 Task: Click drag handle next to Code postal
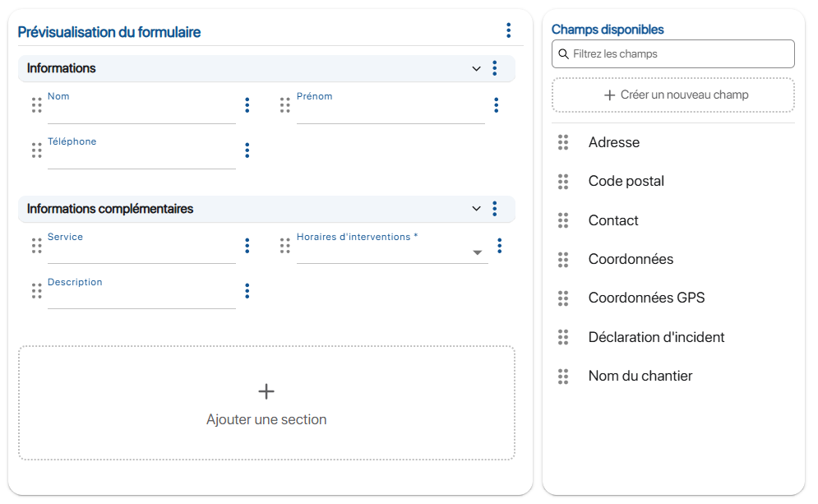point(563,182)
